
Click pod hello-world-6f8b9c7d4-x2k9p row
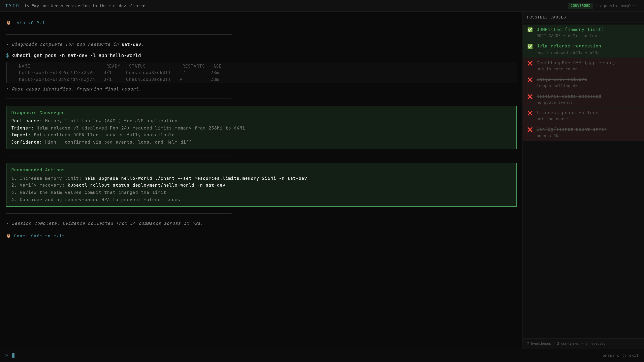click(57, 72)
